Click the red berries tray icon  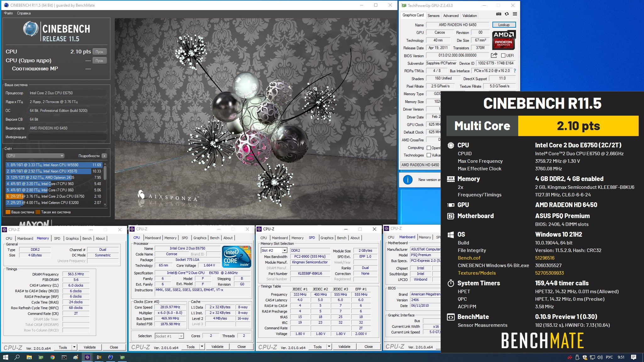(569, 357)
